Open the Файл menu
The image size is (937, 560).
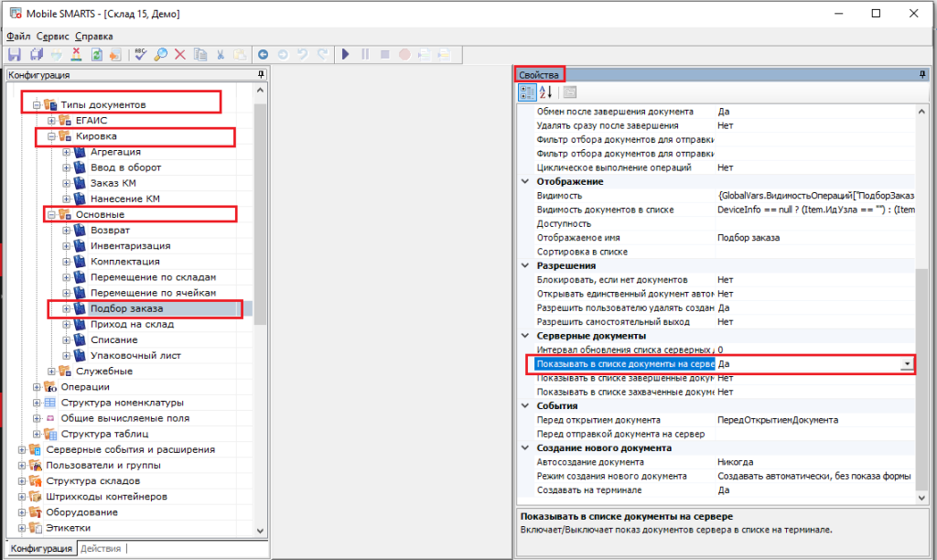[x=18, y=37]
